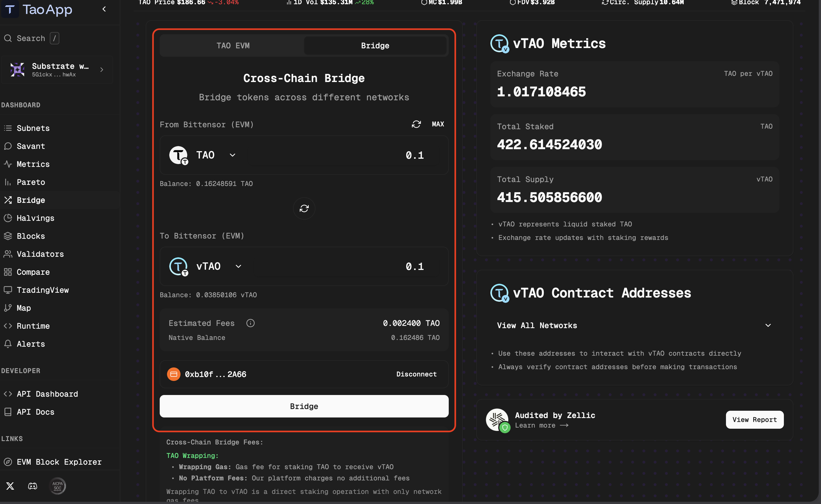The height and width of the screenshot is (504, 821).
Task: Collapse the sidebar with the chevron arrow
Action: tap(104, 9)
